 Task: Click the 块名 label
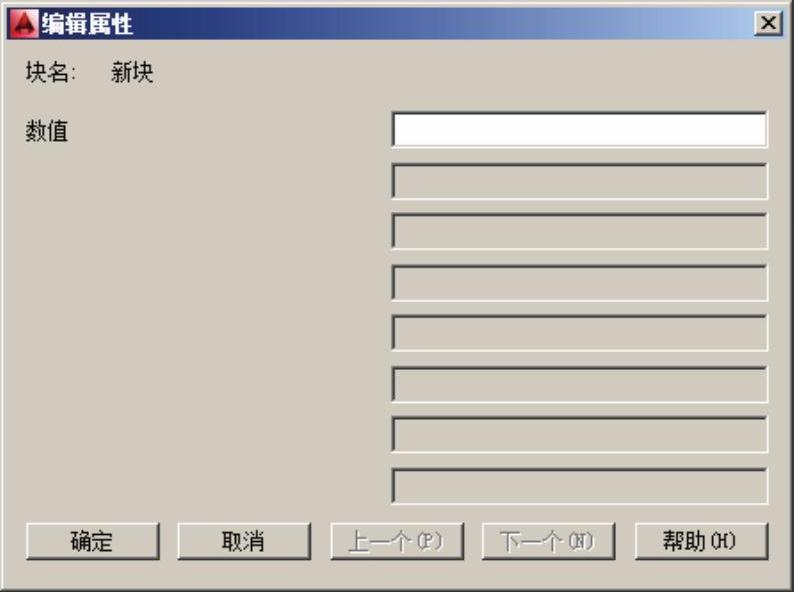pos(51,72)
